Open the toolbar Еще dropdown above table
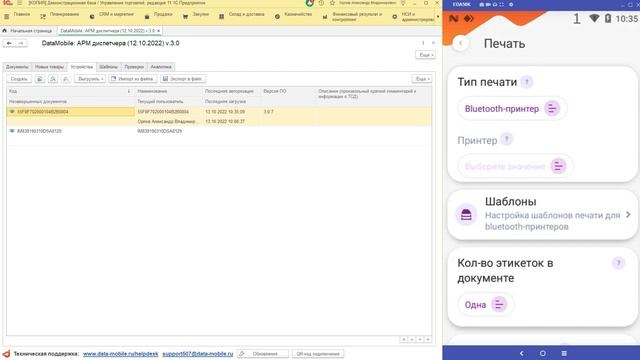The width and height of the screenshot is (640, 360). pyautogui.click(x=421, y=79)
